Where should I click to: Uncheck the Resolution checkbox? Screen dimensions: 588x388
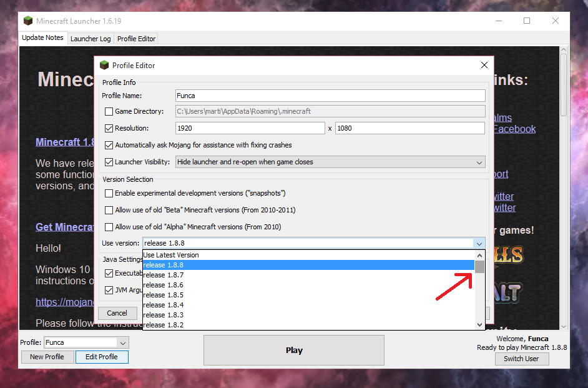pyautogui.click(x=109, y=128)
